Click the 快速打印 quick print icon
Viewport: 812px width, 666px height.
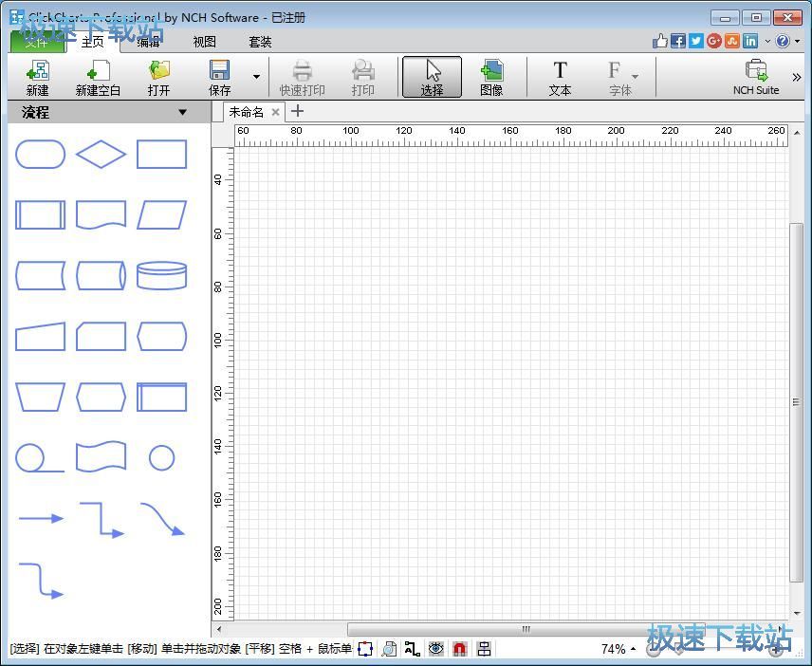[302, 78]
